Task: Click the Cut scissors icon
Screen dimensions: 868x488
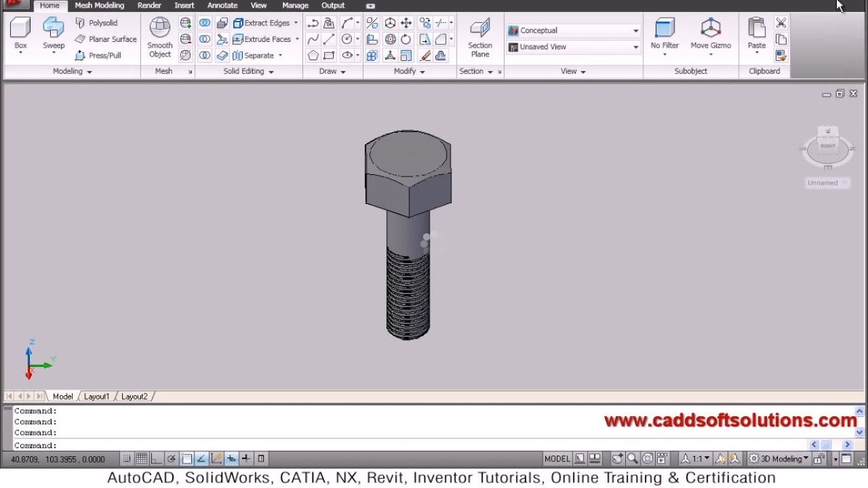Action: (781, 23)
